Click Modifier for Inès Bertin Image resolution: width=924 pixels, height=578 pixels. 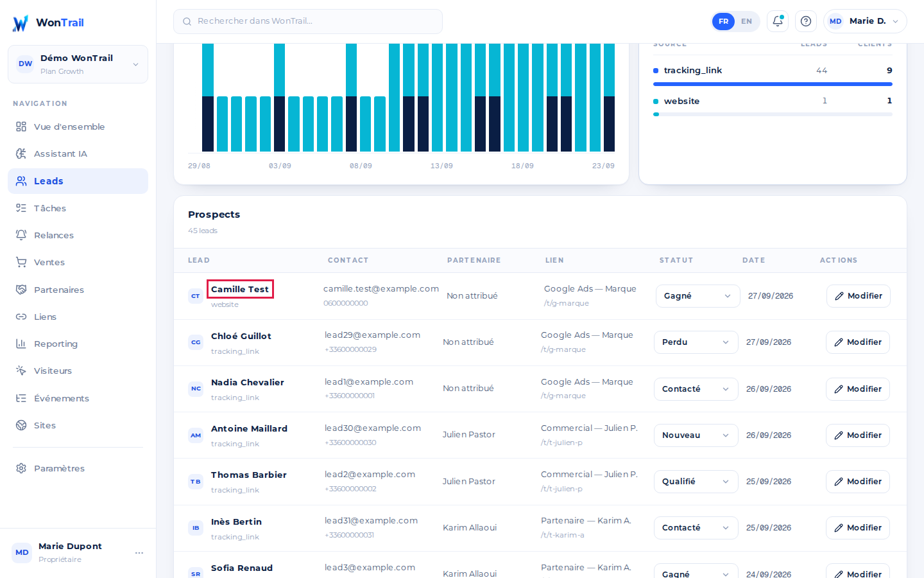tap(858, 528)
